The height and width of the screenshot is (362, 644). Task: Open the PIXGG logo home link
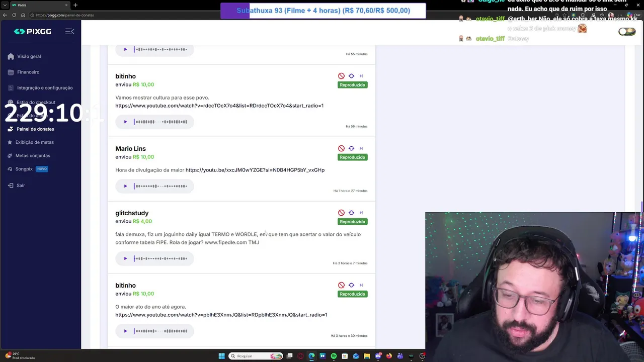pyautogui.click(x=32, y=31)
